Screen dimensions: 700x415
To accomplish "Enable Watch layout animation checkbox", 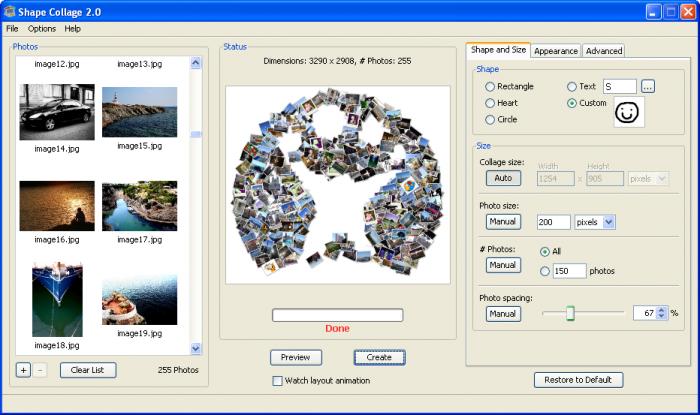I will point(278,381).
